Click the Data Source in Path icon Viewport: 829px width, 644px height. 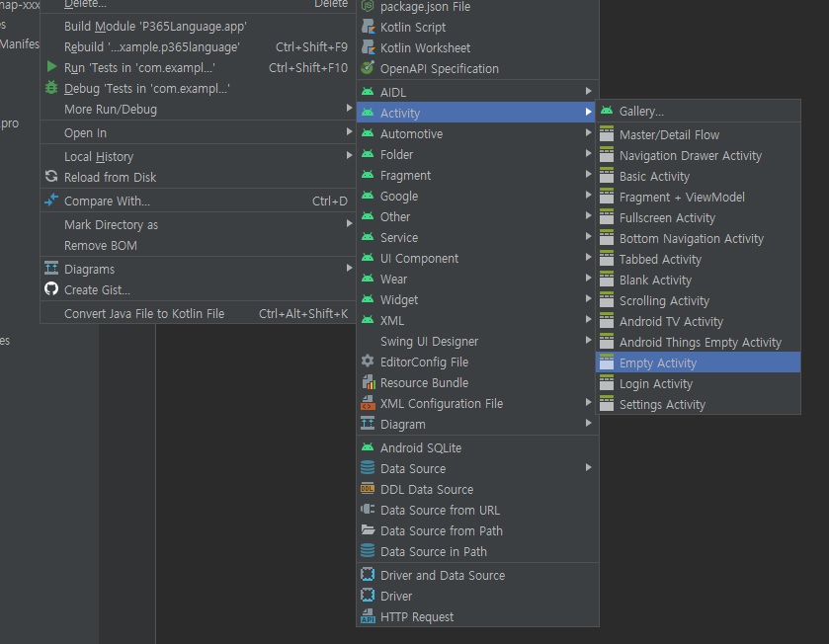[x=368, y=550]
